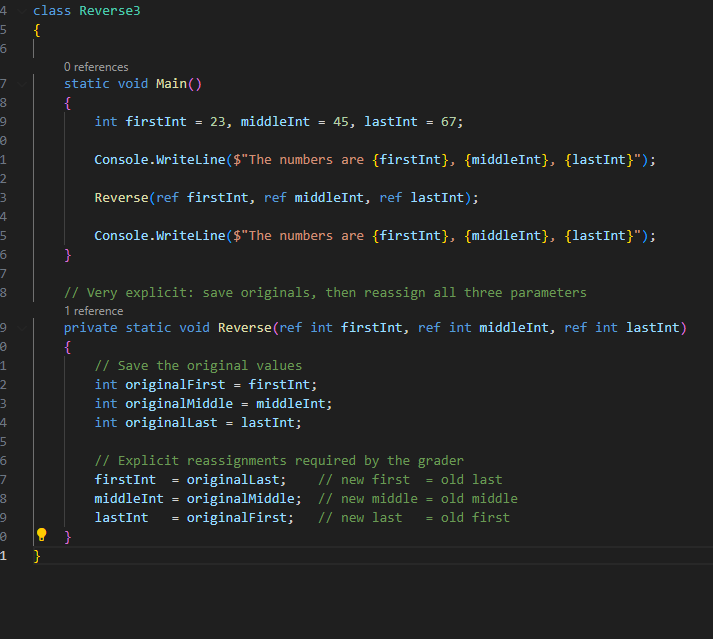Click the class name "Reverse3"

(110, 11)
